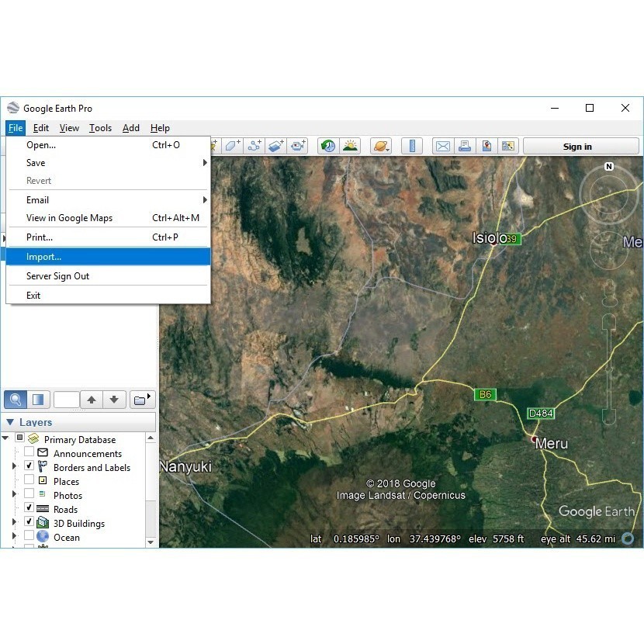The height and width of the screenshot is (644, 644).
Task: Expand the 3D Buildings layer tree
Action: tap(14, 523)
